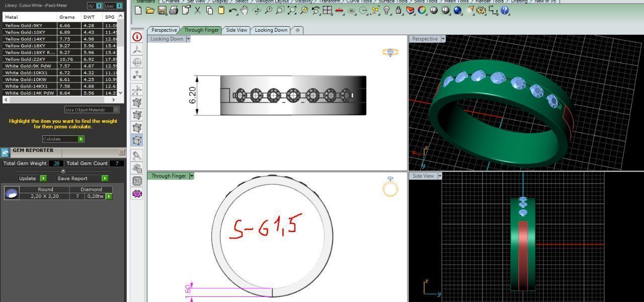Click the Paste clipboard icon
The width and height of the screenshot is (644, 302).
221,10
